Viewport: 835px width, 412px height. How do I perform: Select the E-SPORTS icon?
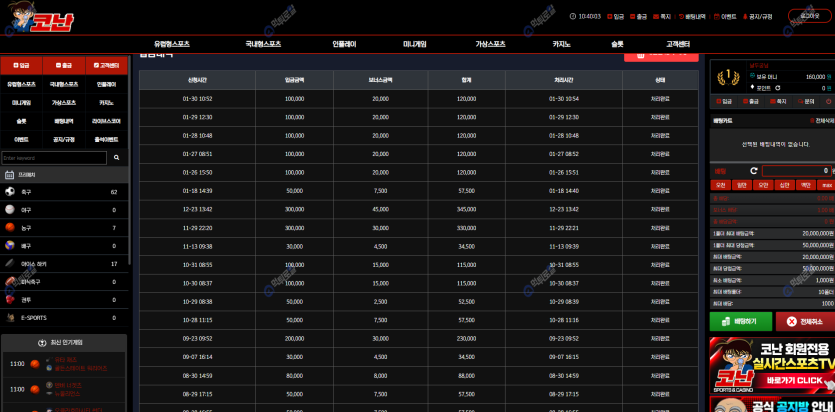point(10,318)
